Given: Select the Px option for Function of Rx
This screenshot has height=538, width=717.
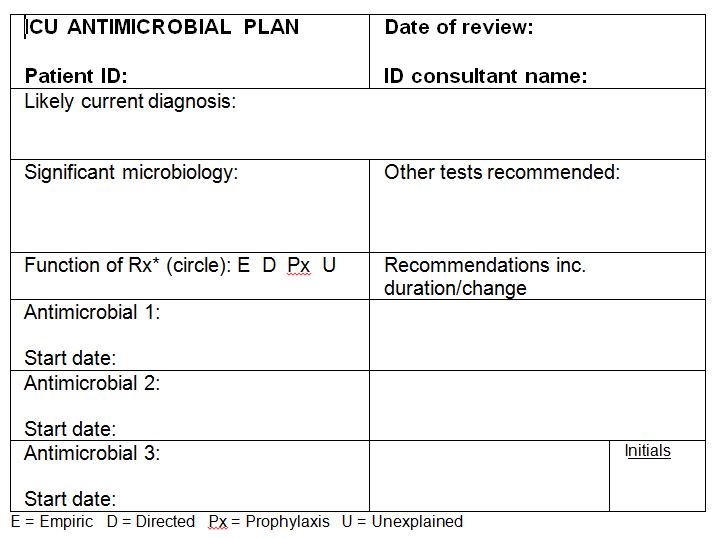Looking at the screenshot, I should [299, 265].
